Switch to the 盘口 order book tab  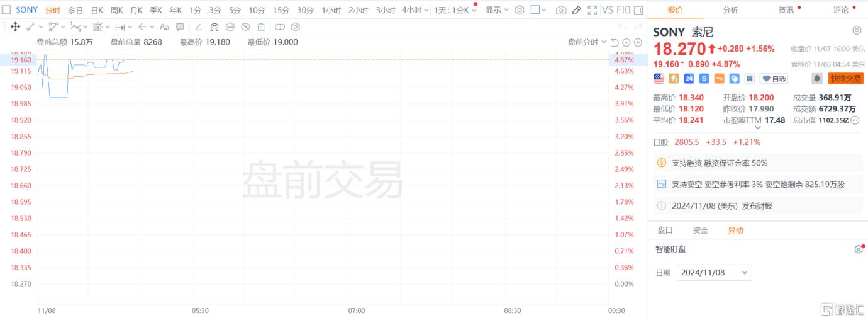[665, 231]
